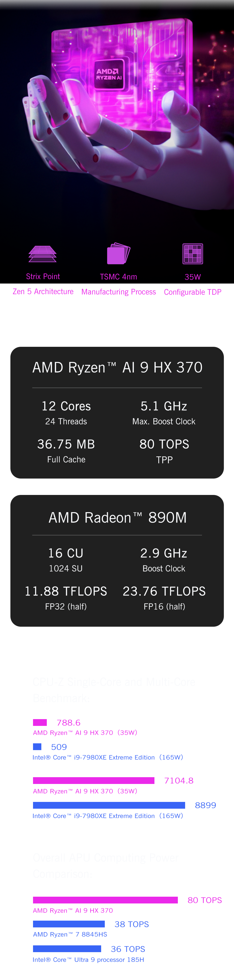The height and width of the screenshot is (980, 234).
Task: Click the AMD Ryzen AI 9 HX 370 heading
Action: (x=117, y=368)
